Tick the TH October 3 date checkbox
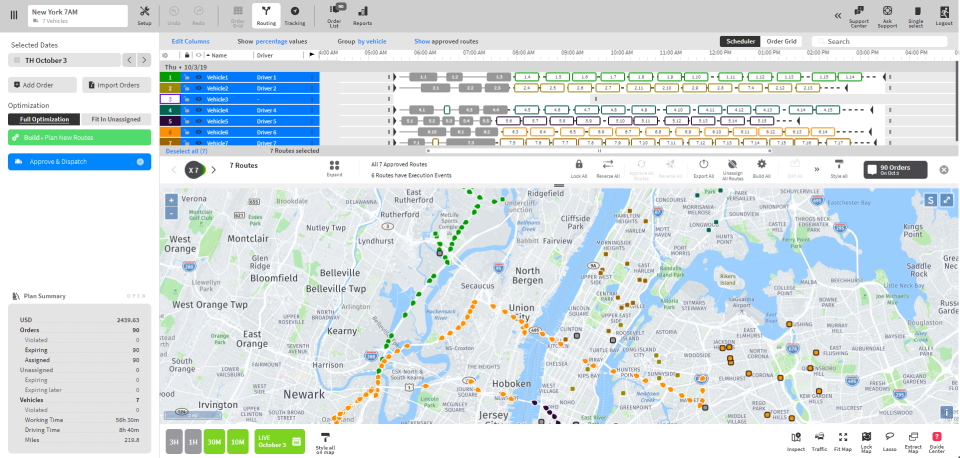960x458 pixels. click(x=17, y=60)
